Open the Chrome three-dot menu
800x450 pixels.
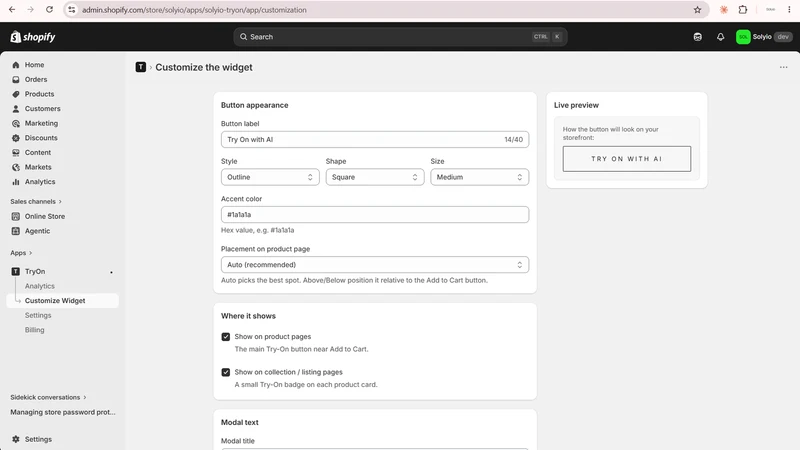coord(789,10)
